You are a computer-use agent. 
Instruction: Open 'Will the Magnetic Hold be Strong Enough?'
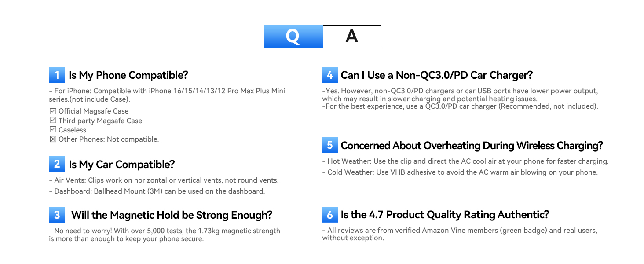click(172, 215)
